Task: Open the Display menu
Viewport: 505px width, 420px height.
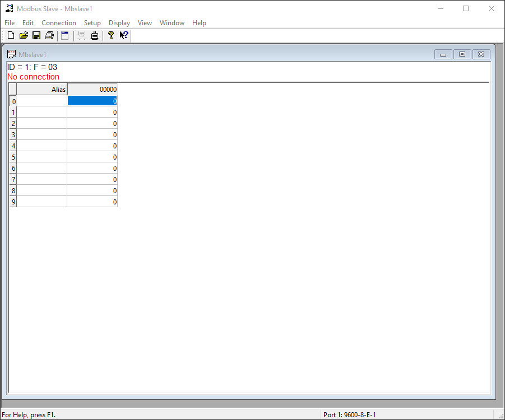Action: [119, 23]
